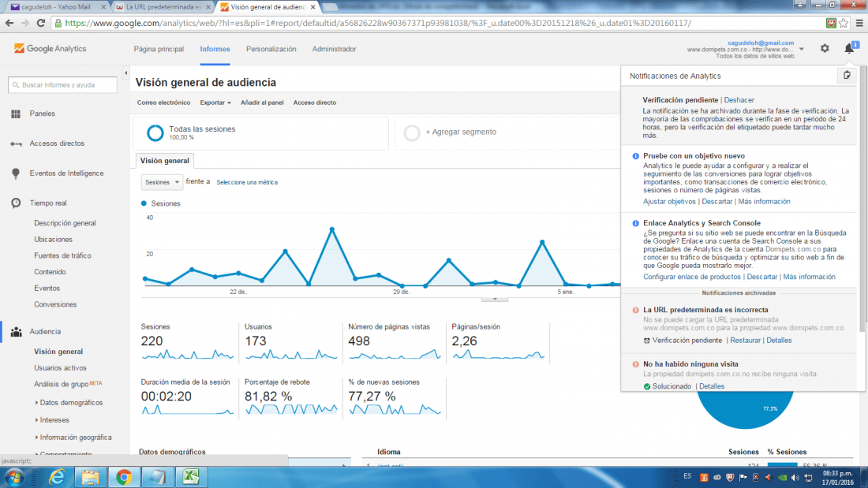Click the Paneles grid icon
The image size is (868, 488).
[x=16, y=114]
